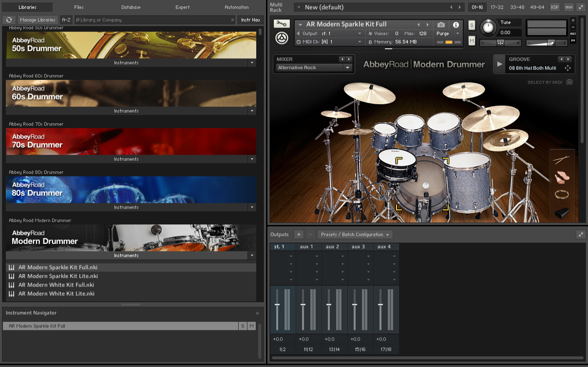
Task: Mute AR Modern Sparkle Kit in navigator
Action: (252, 326)
